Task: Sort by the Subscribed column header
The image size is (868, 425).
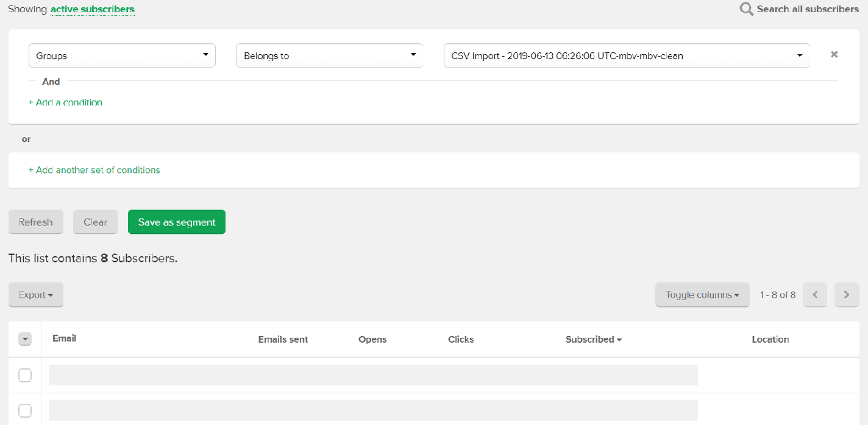Action: [x=593, y=339]
